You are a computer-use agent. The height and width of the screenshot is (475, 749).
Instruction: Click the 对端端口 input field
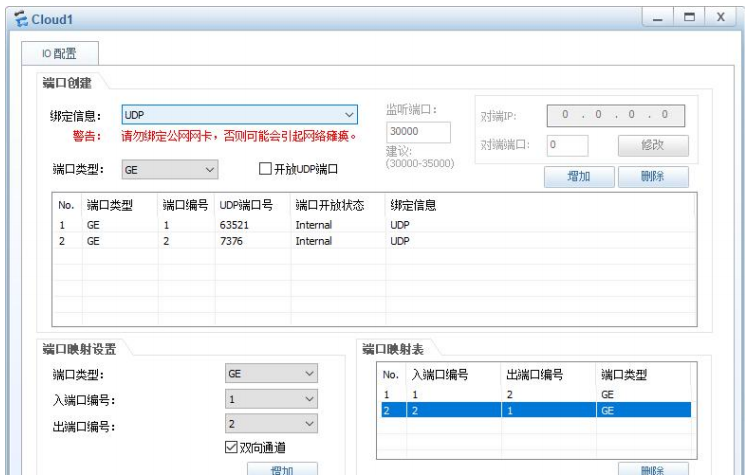click(x=567, y=145)
